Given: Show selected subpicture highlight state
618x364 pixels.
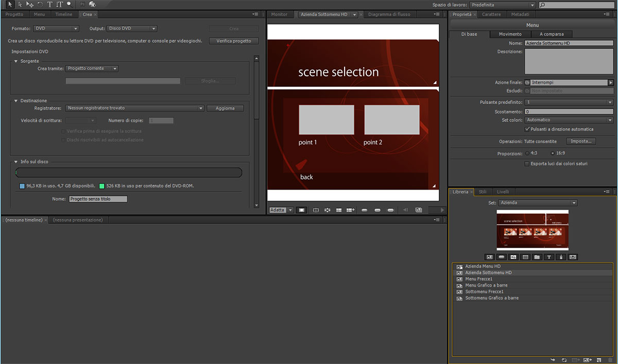Looking at the screenshot, I should click(377, 210).
